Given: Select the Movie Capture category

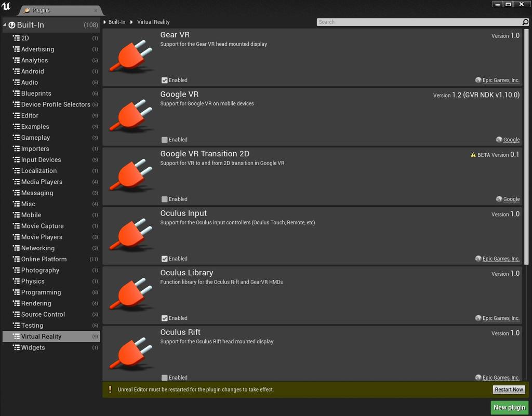Looking at the screenshot, I should pyautogui.click(x=51, y=226).
